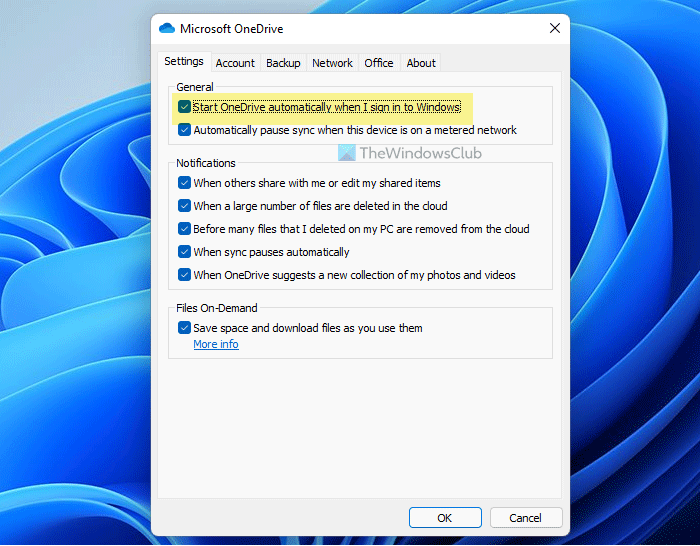Toggle When a large number of files deleted
The image size is (700, 546).
(x=184, y=205)
